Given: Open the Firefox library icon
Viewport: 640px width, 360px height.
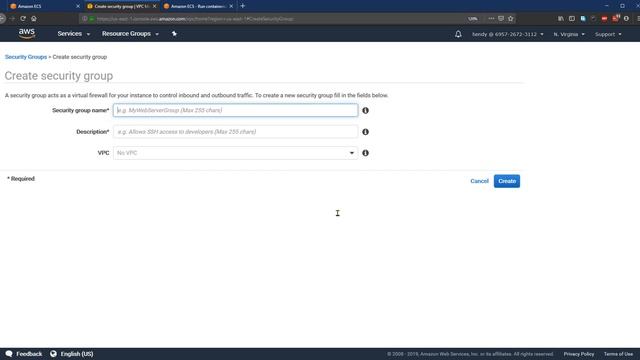Looking at the screenshot, I should point(561,18).
